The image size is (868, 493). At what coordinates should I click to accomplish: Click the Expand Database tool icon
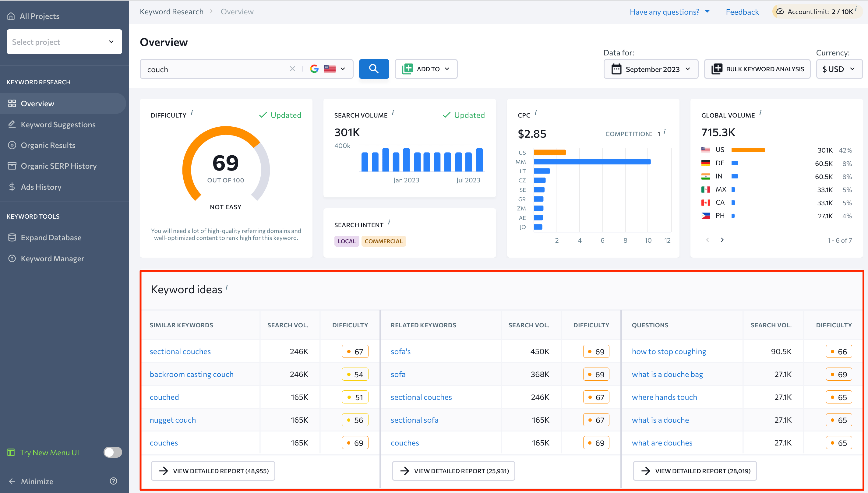pos(12,237)
